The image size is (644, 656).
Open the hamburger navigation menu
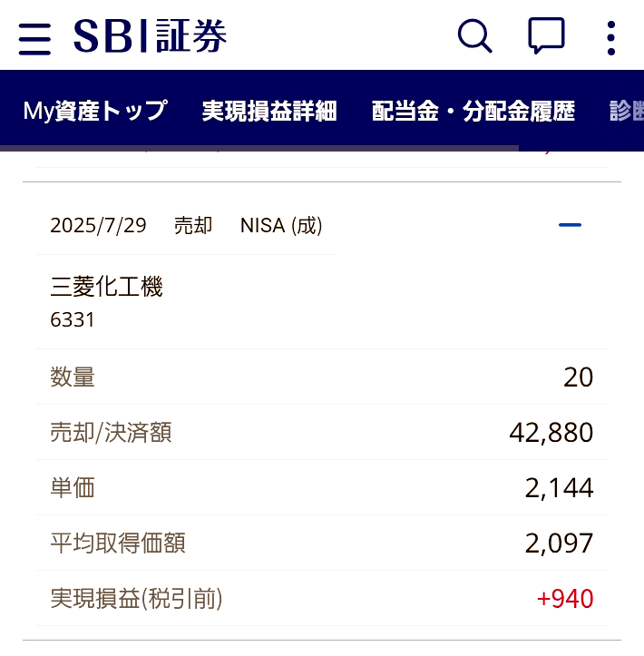point(34,38)
